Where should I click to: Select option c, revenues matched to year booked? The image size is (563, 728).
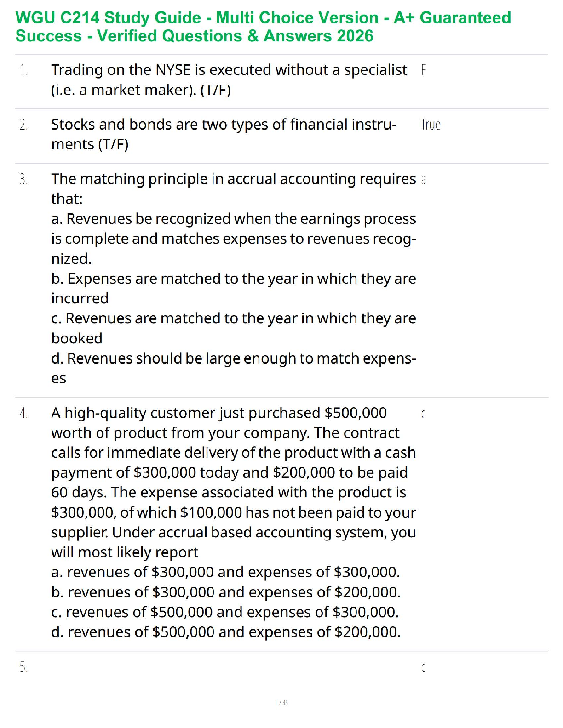pos(233,328)
